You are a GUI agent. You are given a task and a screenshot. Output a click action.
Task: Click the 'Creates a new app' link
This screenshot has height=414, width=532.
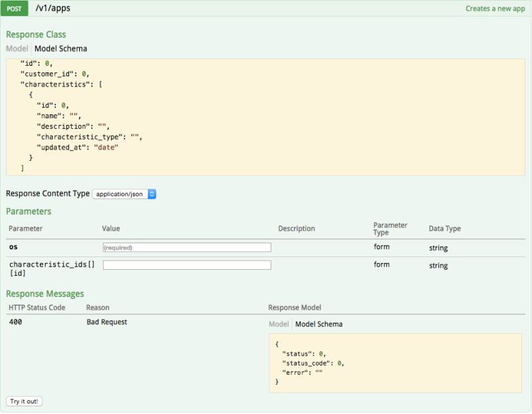coord(497,7)
